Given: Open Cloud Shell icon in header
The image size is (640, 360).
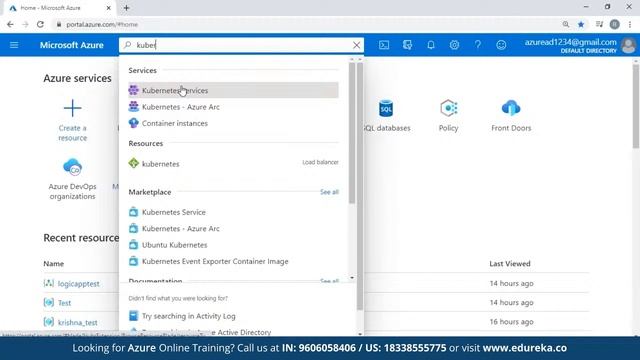Looking at the screenshot, I should tap(384, 45).
